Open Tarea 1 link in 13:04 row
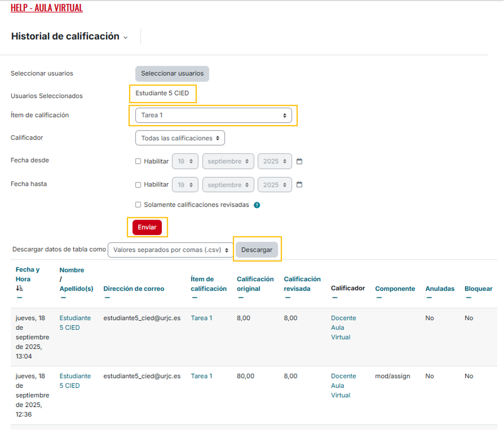Screen dimensions: 504x430 pos(202,318)
